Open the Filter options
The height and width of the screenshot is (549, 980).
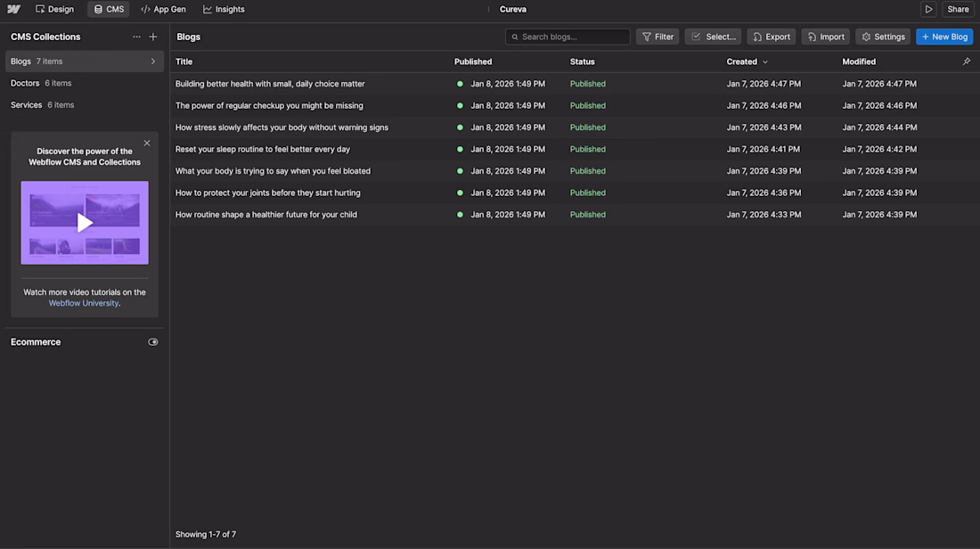(657, 37)
